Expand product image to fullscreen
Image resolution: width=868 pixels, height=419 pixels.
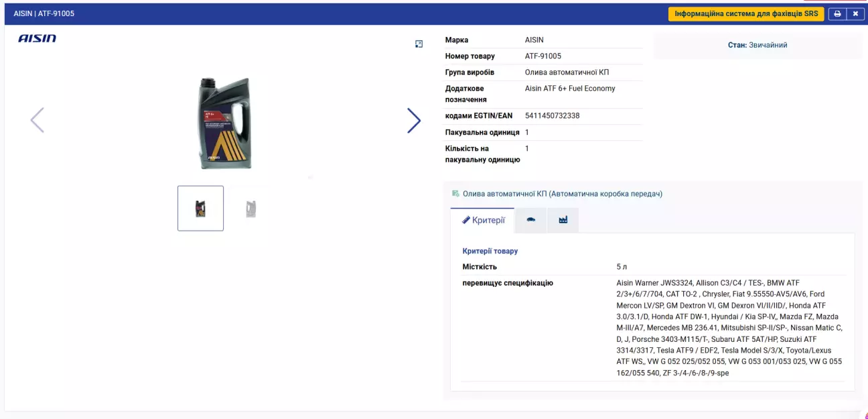(x=419, y=44)
